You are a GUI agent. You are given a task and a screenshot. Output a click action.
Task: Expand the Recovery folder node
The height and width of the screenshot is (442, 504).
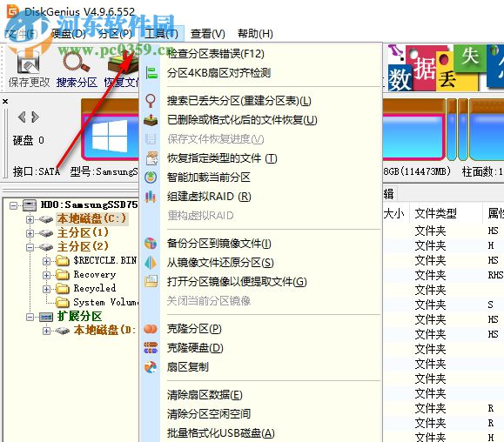47,275
